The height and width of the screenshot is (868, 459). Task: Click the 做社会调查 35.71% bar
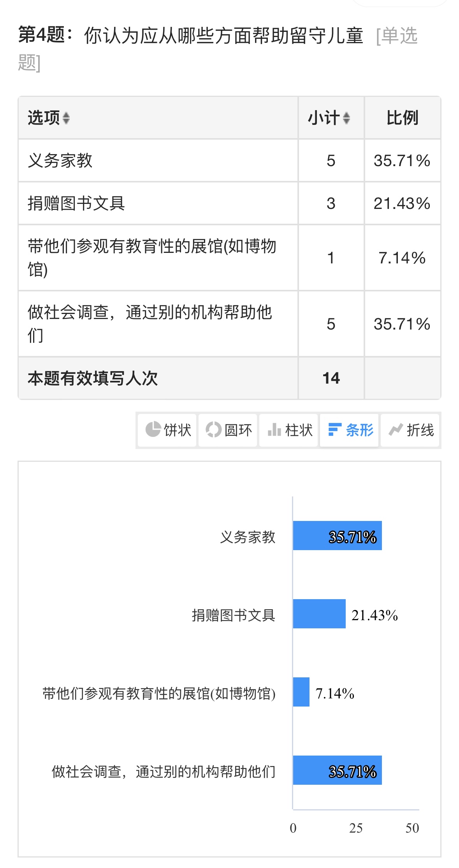(x=337, y=770)
